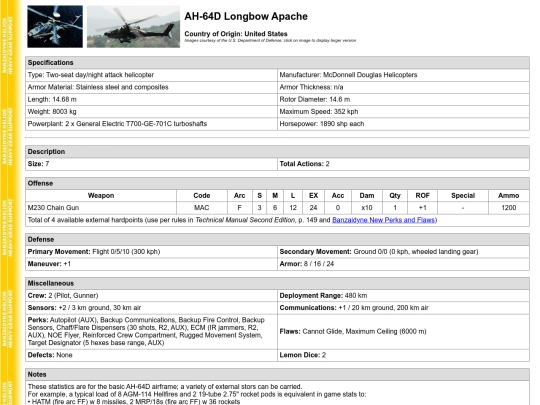Open the Apache in-flight landscape photo
The width and height of the screenshot is (540, 405).
pyautogui.click(x=133, y=27)
